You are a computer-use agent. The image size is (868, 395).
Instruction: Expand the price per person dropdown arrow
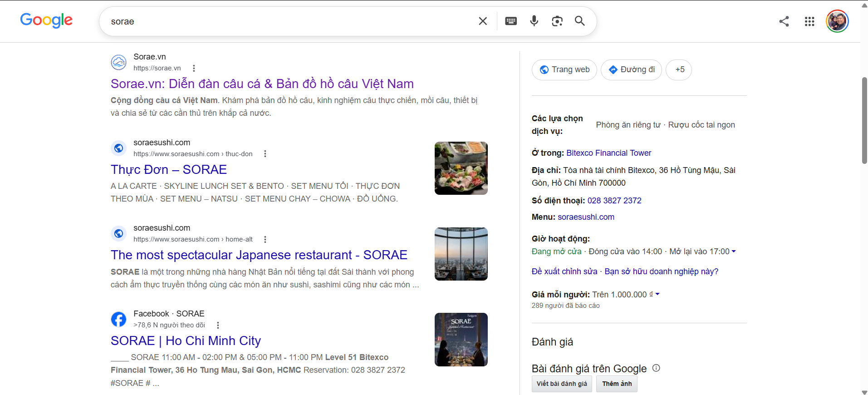(x=657, y=294)
